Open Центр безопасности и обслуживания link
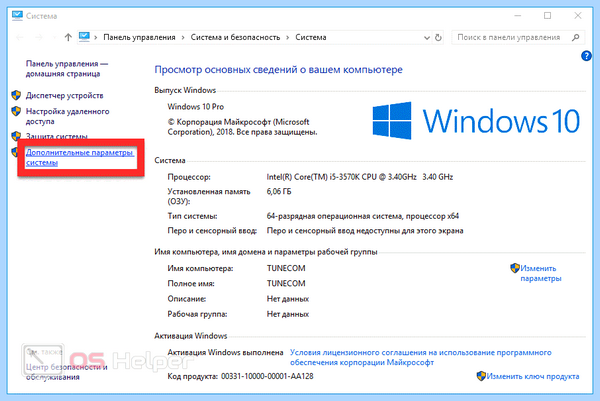The image size is (600, 401). [x=67, y=372]
